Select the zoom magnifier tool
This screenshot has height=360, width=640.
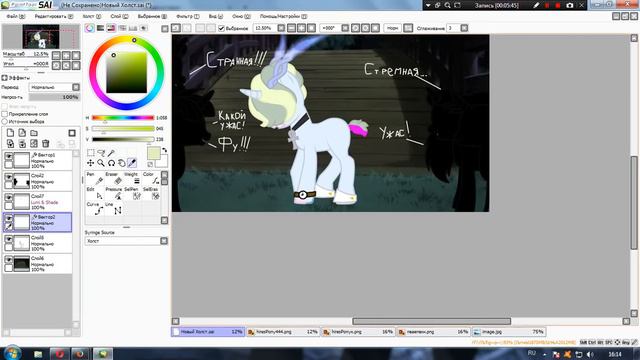point(101,163)
